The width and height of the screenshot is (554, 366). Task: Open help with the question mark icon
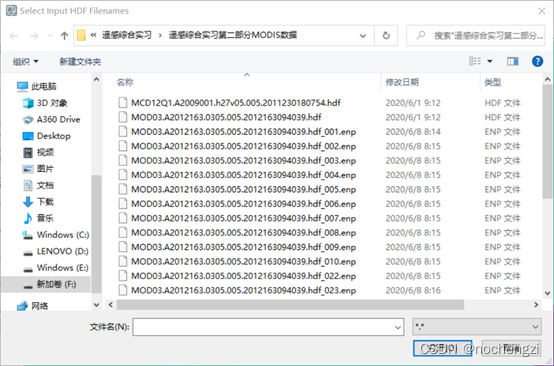(x=537, y=61)
